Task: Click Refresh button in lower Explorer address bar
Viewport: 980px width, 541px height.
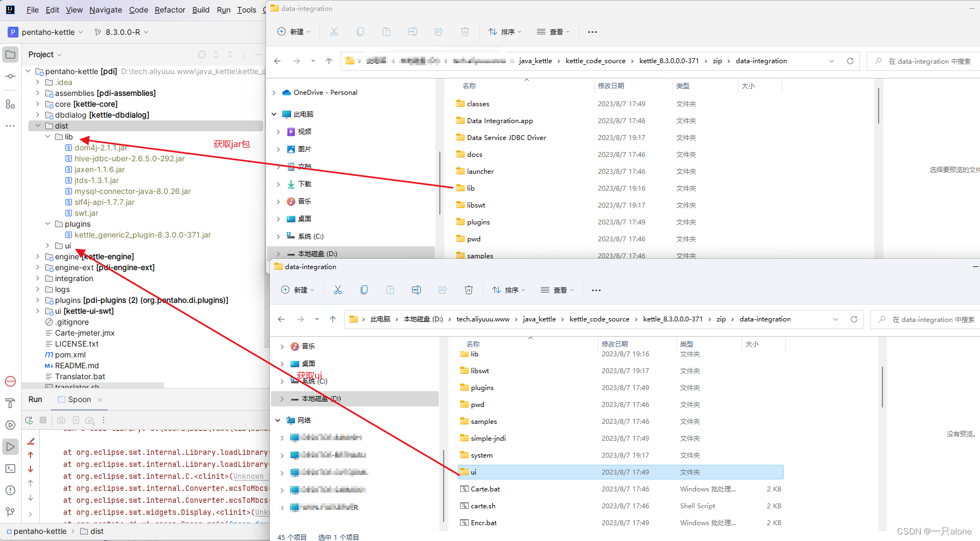Action: pyautogui.click(x=854, y=319)
